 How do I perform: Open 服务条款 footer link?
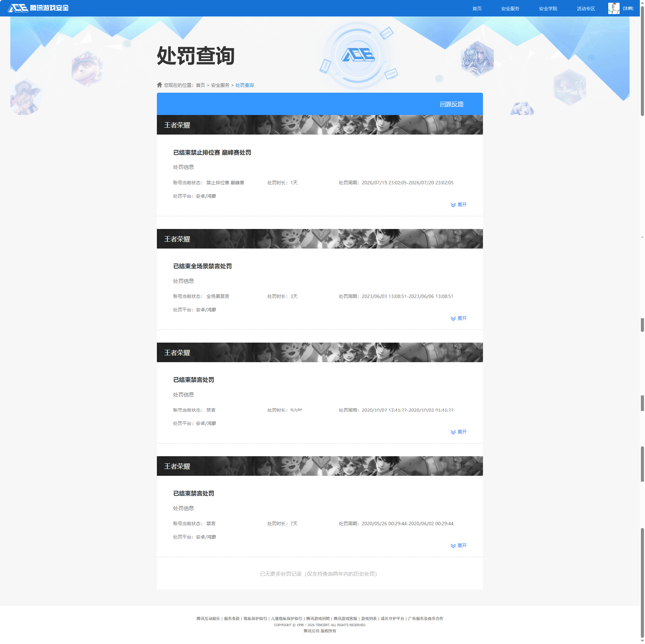click(232, 619)
